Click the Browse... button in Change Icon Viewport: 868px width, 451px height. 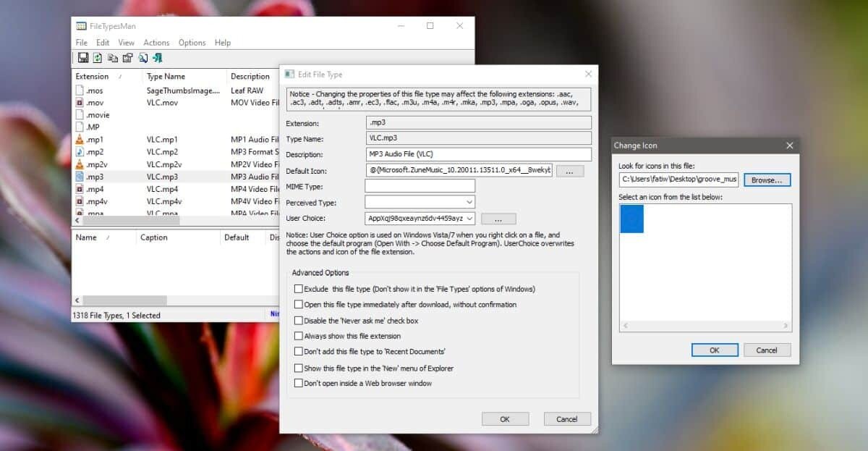pos(767,180)
